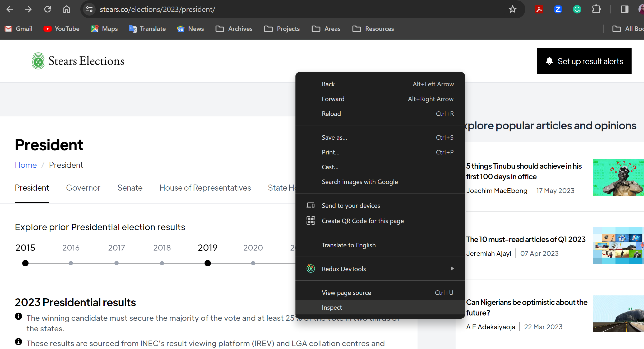Screen dimensions: 644x349
Task: Select View page source menu entry
Action: click(346, 293)
